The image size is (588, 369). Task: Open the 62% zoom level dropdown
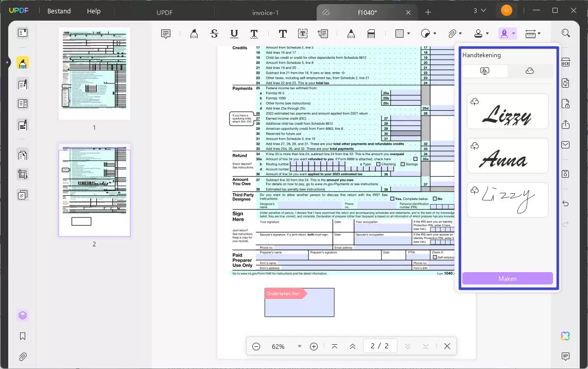tap(299, 346)
